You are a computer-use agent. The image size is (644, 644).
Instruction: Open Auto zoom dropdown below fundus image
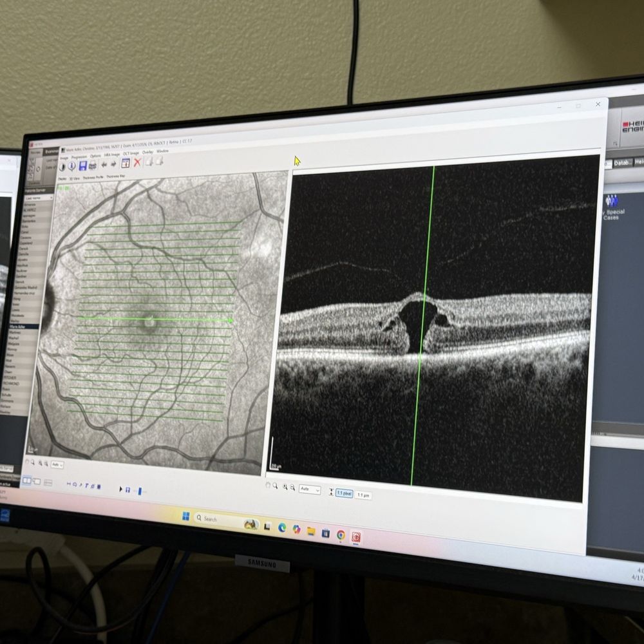point(57,465)
